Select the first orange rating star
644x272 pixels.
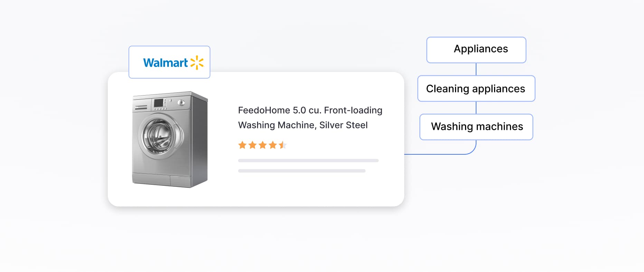tap(243, 145)
